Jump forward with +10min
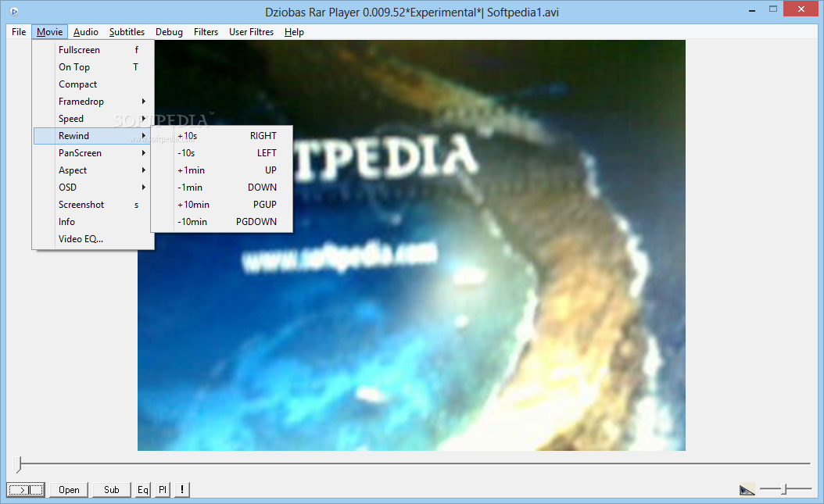The image size is (824, 504). 222,204
